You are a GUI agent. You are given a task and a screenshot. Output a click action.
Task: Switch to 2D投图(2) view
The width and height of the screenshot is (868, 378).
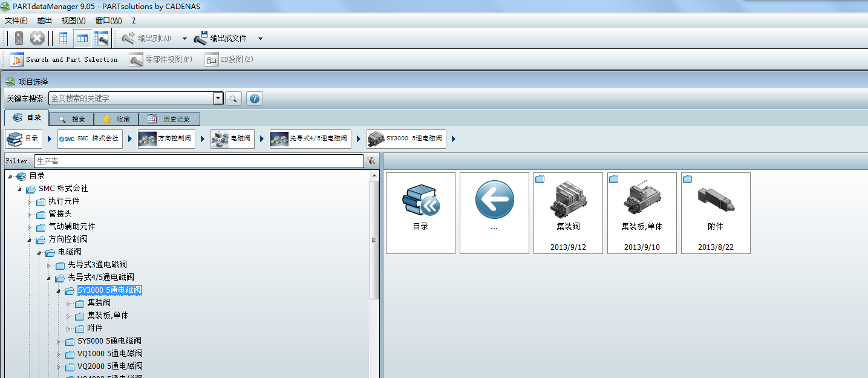(x=229, y=59)
